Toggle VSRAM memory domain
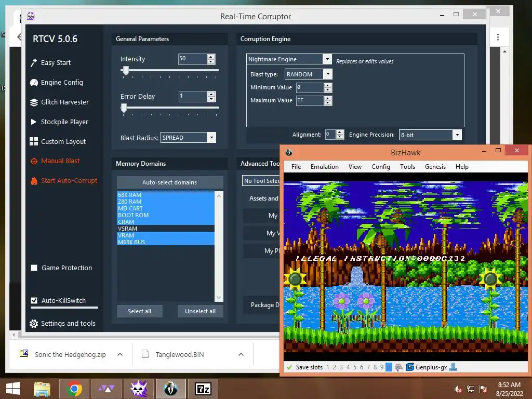 coord(166,229)
